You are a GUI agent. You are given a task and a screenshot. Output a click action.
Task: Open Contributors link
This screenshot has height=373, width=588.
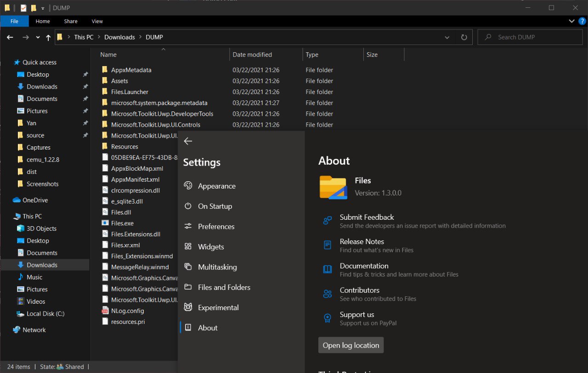[360, 290]
